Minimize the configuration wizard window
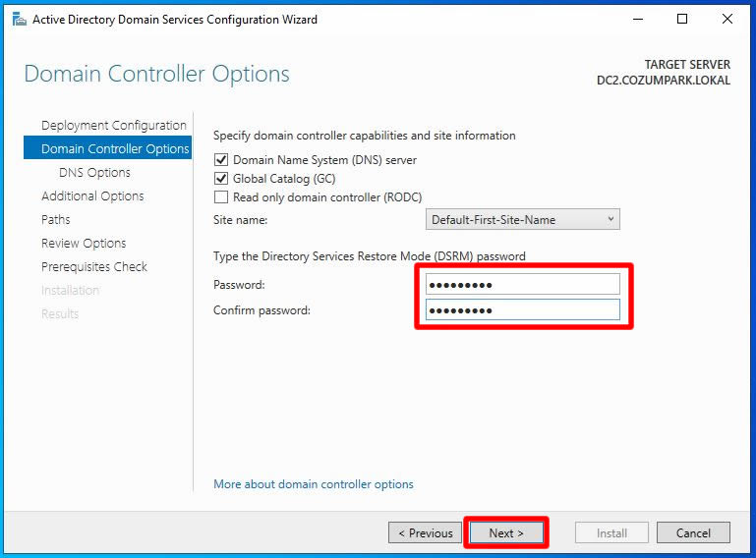756x558 pixels. (637, 20)
